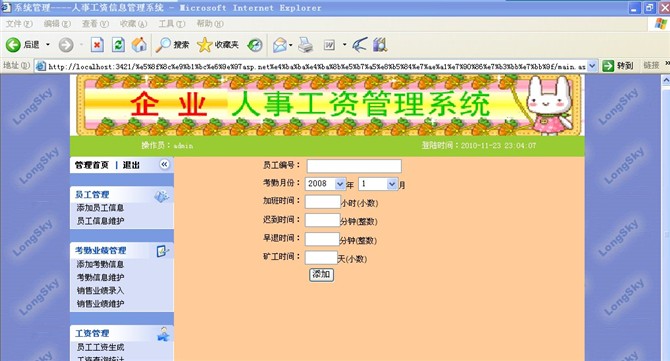Click the 考勤业绩管理 section header
This screenshot has height=361, width=670.
pos(100,251)
